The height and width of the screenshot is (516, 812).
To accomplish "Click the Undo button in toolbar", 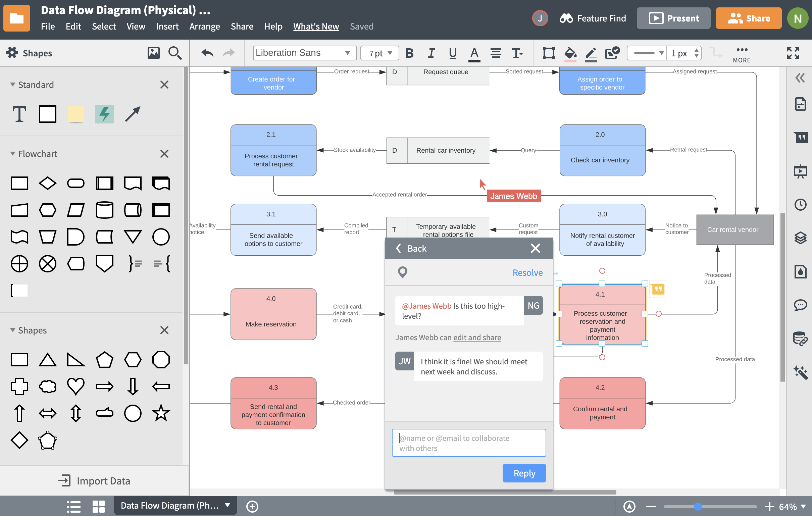I will pyautogui.click(x=207, y=53).
